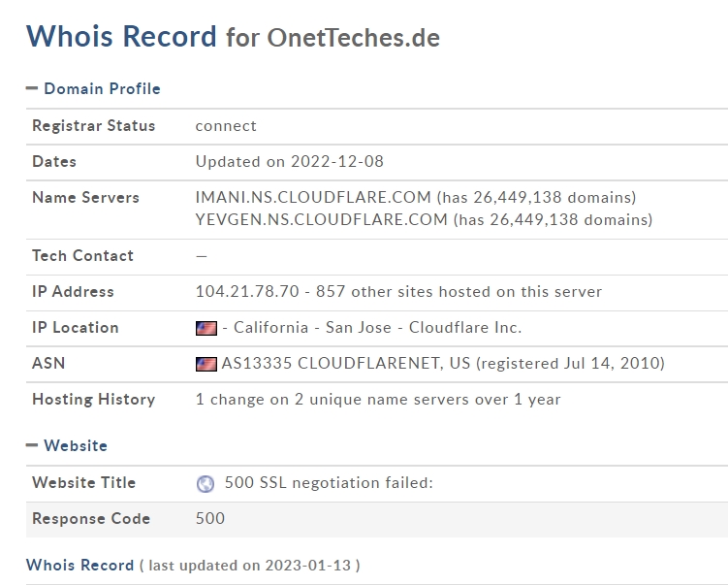This screenshot has height=585, width=728.
Task: Open YEVGEN.NS.CLOUDFLARE.COM name server
Action: click(321, 219)
